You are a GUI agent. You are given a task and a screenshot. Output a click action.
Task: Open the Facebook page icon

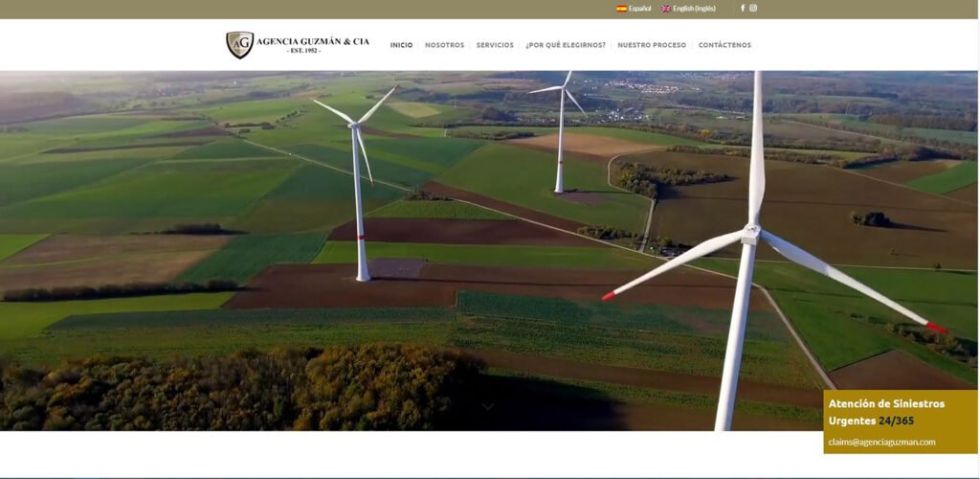coord(743,8)
